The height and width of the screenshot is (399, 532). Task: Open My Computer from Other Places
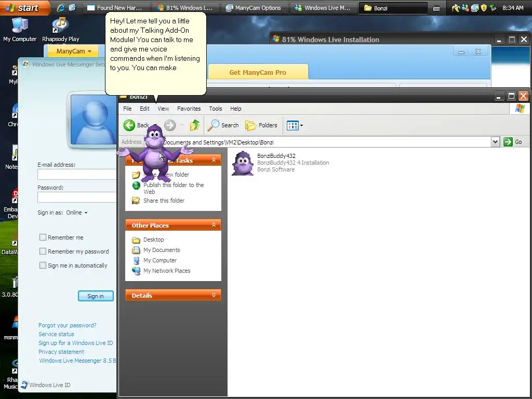160,261
